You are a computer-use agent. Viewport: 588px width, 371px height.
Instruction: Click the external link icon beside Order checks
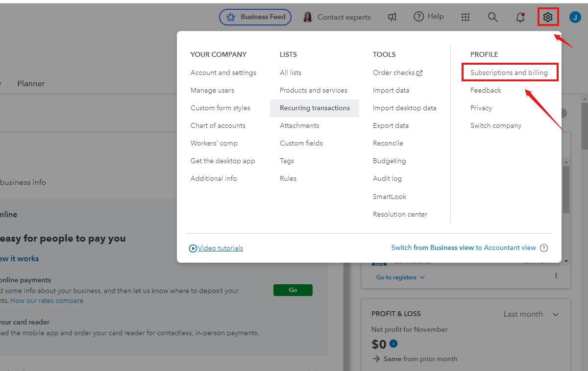(x=418, y=72)
